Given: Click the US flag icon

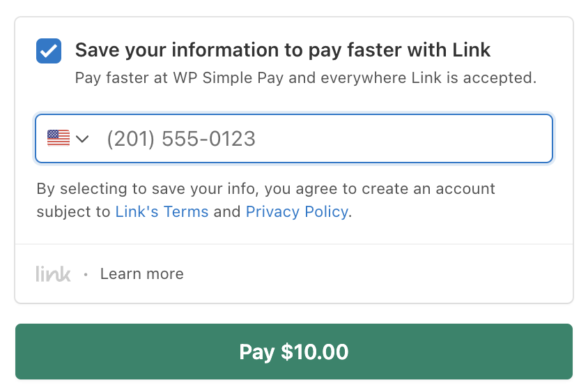Looking at the screenshot, I should click(59, 138).
